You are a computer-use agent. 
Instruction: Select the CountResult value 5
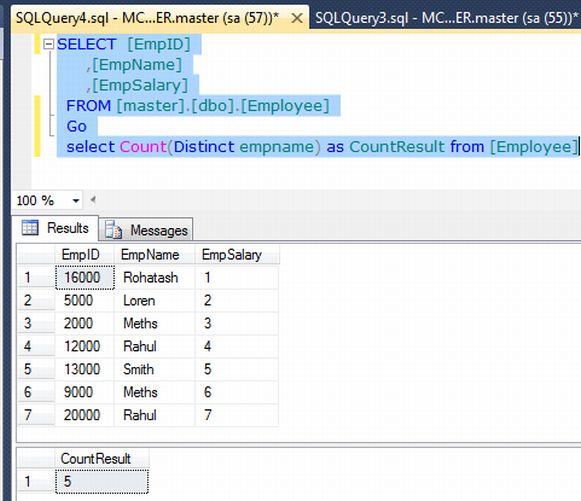click(102, 481)
